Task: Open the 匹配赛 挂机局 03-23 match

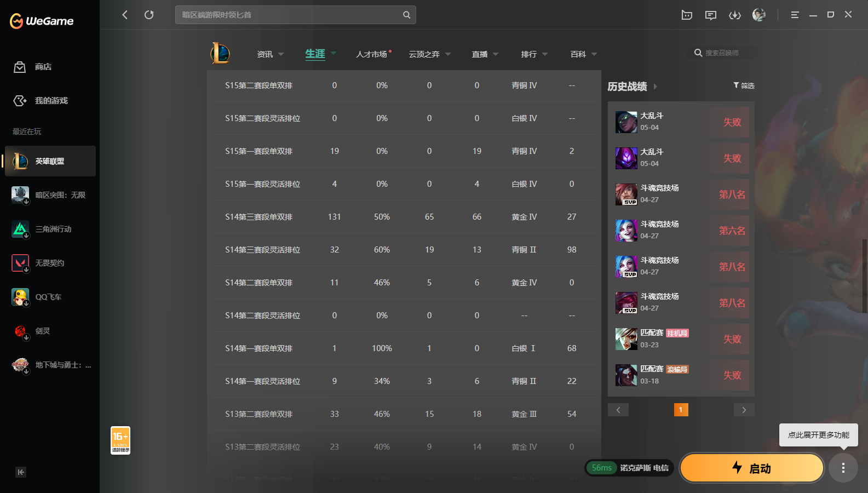Action: tap(681, 339)
